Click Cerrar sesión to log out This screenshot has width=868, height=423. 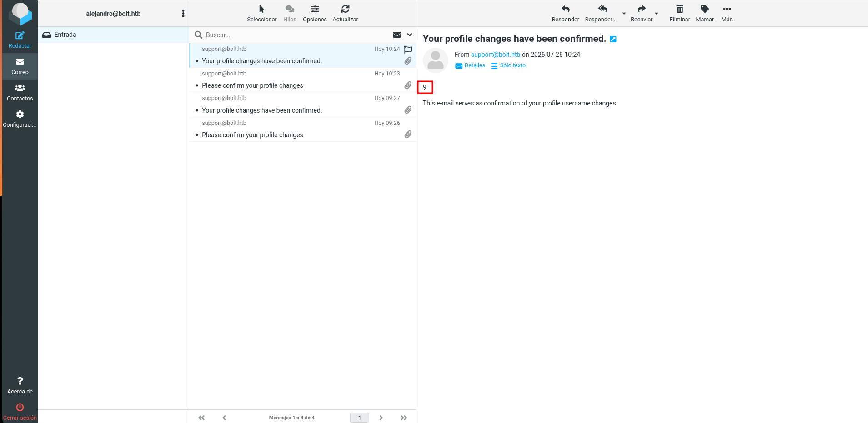tap(20, 412)
